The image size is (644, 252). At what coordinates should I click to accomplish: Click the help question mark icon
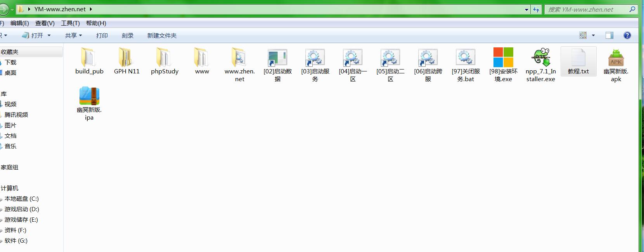point(627,35)
